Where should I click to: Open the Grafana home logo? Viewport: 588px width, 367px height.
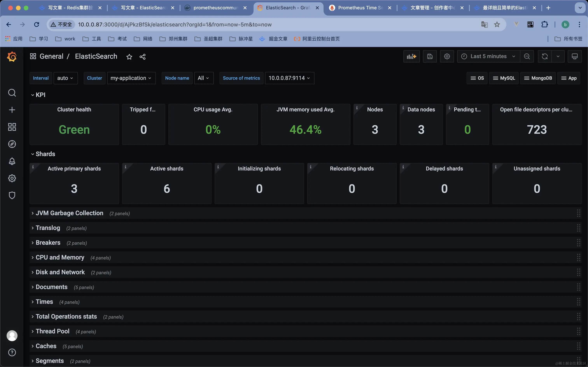click(x=12, y=57)
